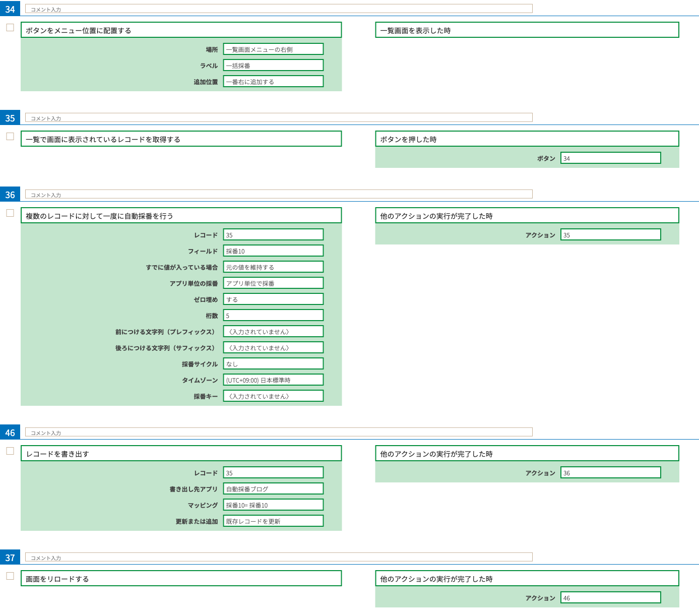The width and height of the screenshot is (699, 616).
Task: Open the 更新または追加 field showing 既存レコードを更新
Action: coord(273,521)
